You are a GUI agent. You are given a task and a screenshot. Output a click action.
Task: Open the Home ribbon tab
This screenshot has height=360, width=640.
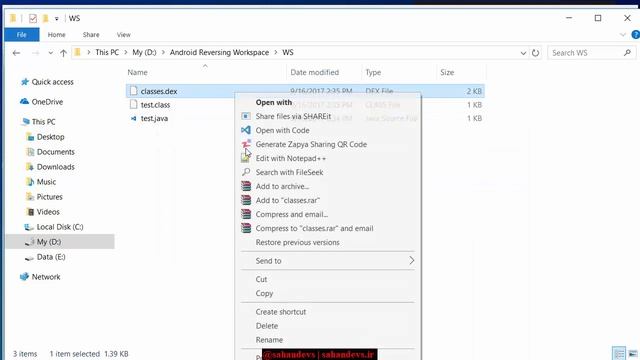tap(56, 35)
